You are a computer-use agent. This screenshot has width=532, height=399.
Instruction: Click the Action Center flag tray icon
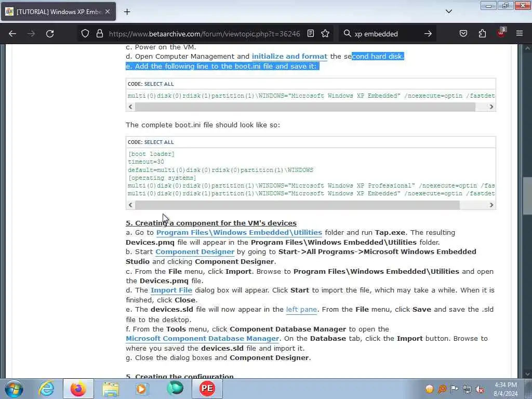[x=454, y=389]
